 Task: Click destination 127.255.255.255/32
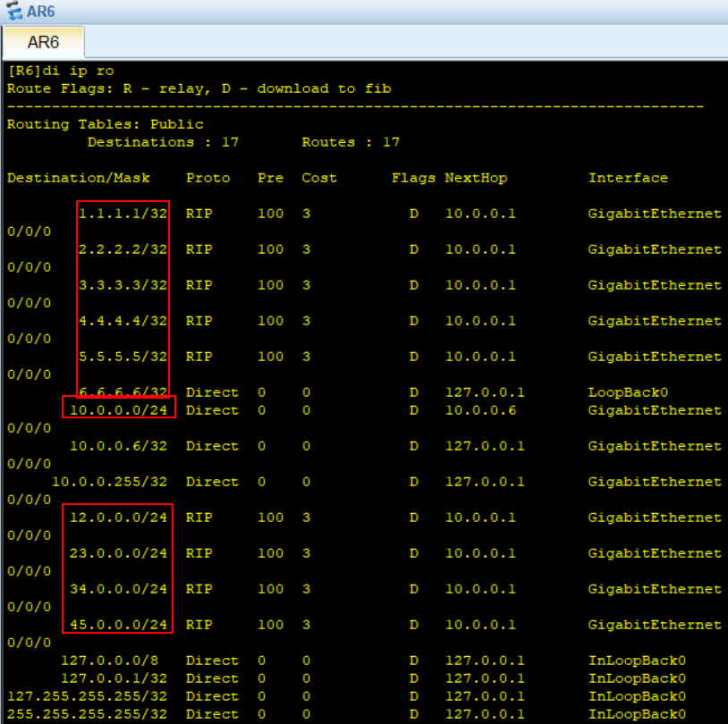coord(88,696)
